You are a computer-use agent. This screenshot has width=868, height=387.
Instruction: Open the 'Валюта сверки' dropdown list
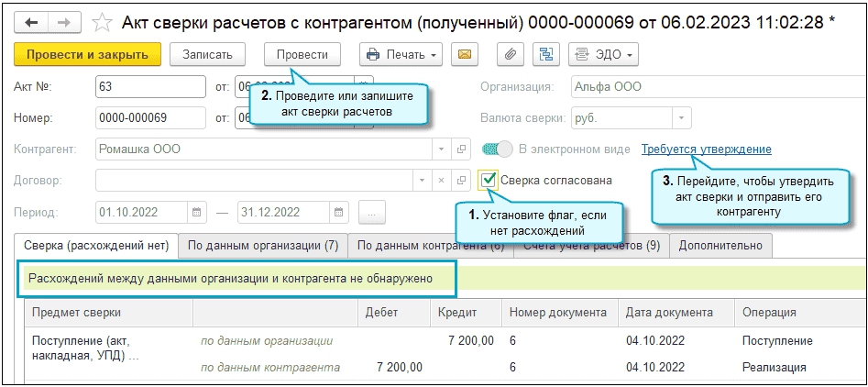tap(680, 118)
